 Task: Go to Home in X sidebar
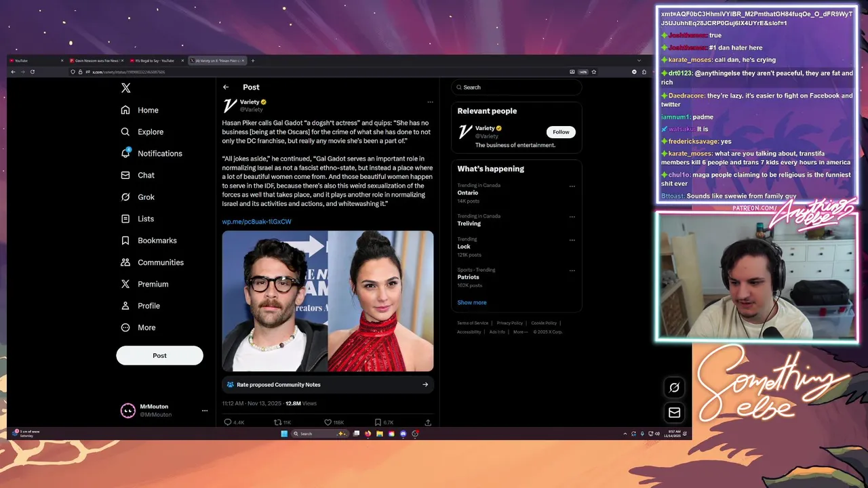tap(140, 110)
